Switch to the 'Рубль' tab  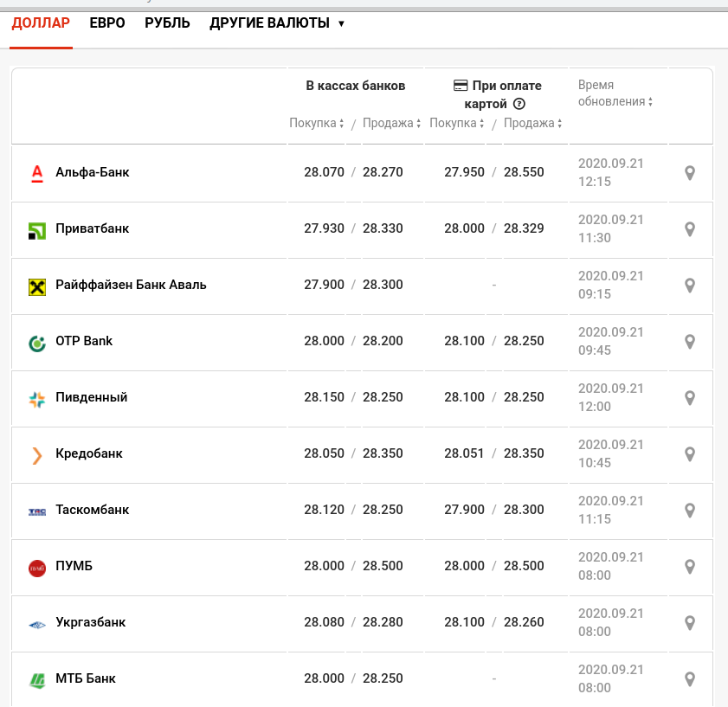point(167,23)
